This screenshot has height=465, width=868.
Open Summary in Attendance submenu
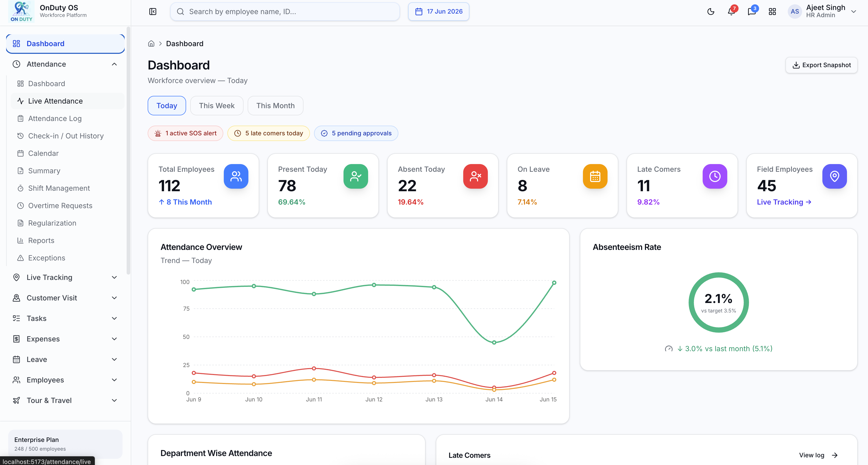click(x=67, y=171)
